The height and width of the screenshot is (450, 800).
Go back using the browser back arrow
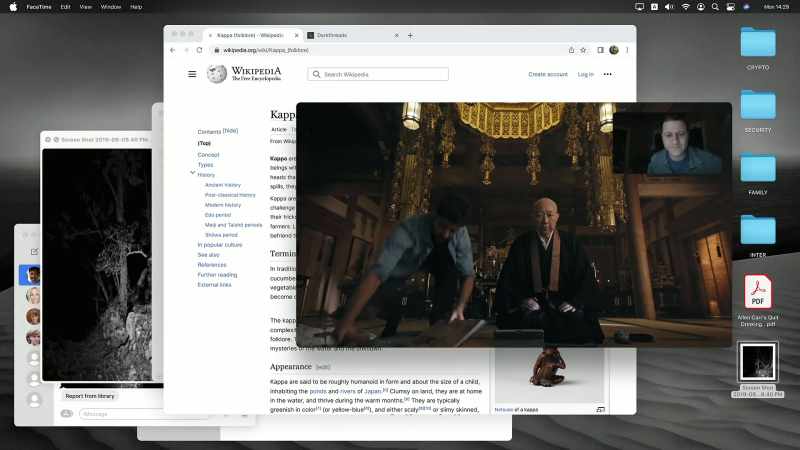click(x=172, y=50)
